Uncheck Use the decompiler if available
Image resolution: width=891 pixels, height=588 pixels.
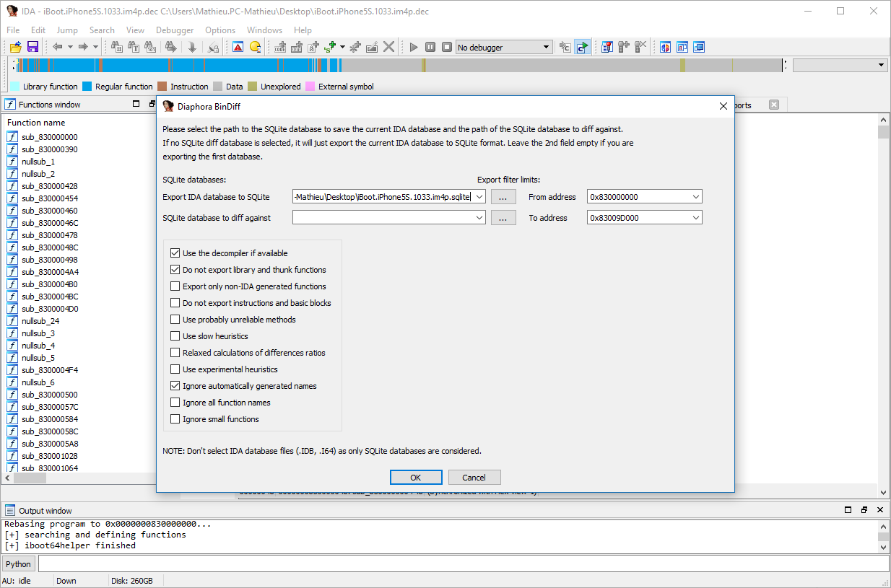click(x=175, y=253)
